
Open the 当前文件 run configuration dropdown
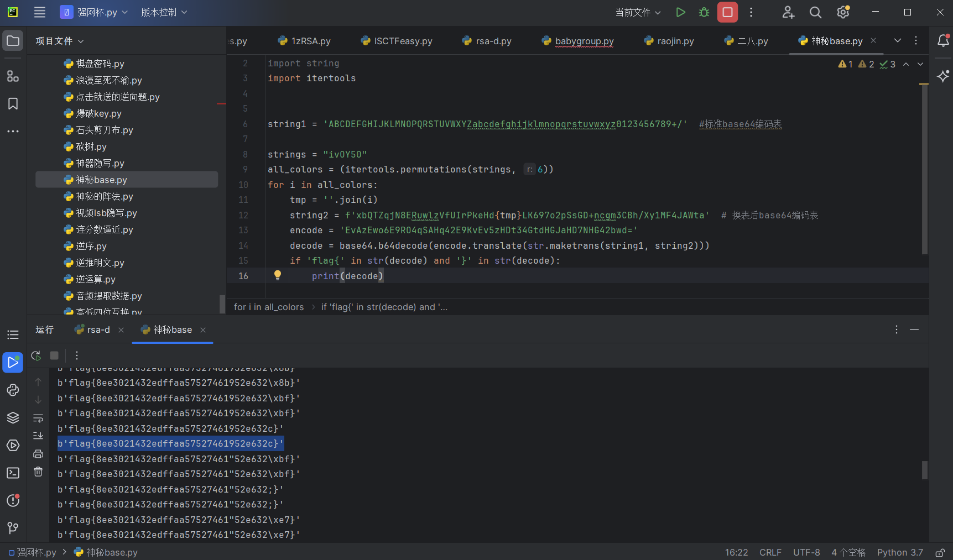pos(638,12)
